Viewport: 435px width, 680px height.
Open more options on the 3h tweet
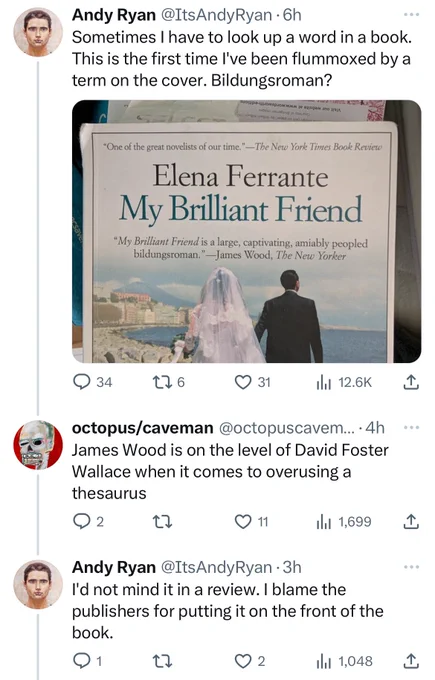(x=411, y=567)
